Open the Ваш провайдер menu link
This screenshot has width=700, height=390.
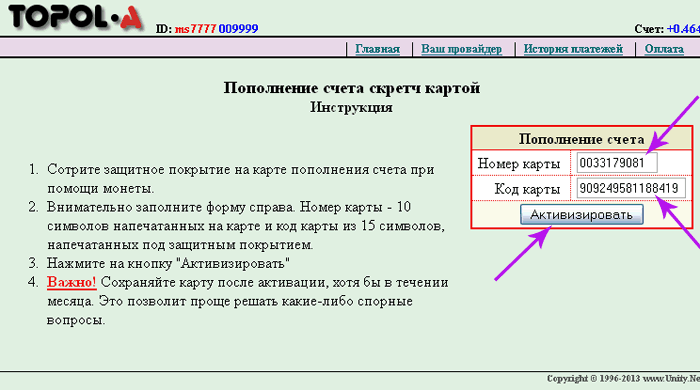(462, 49)
